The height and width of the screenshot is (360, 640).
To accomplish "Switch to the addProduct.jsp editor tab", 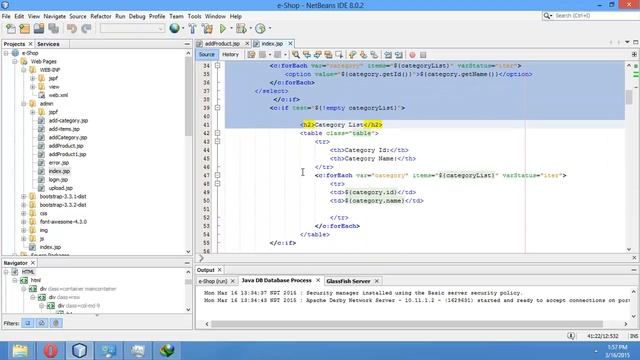I will [x=222, y=43].
